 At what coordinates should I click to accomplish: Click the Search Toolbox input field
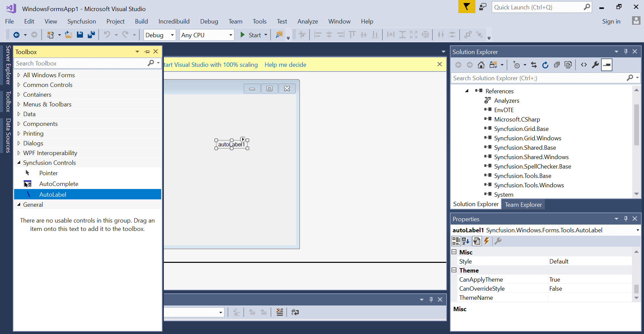pyautogui.click(x=81, y=63)
